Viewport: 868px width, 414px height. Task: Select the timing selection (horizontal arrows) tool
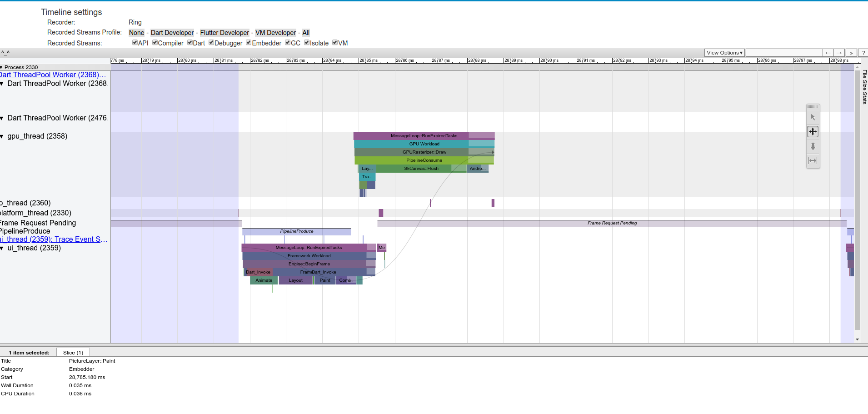[813, 161]
